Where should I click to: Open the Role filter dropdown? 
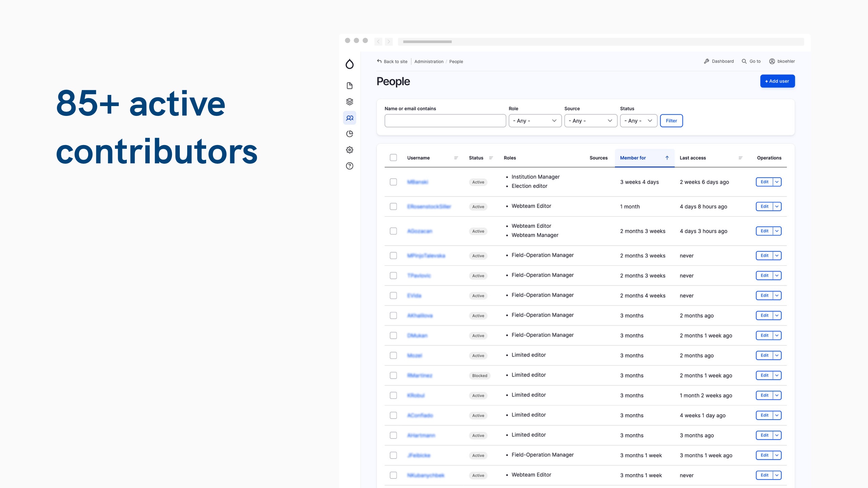[x=535, y=121]
